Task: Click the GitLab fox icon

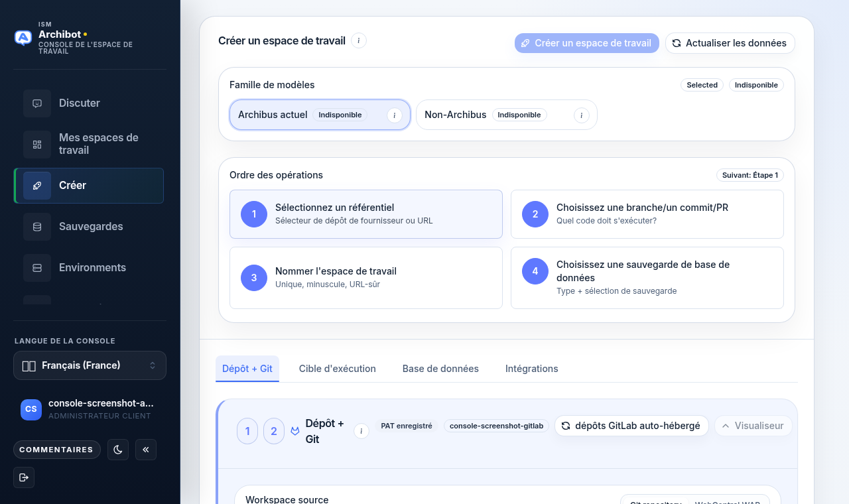Action: (295, 431)
